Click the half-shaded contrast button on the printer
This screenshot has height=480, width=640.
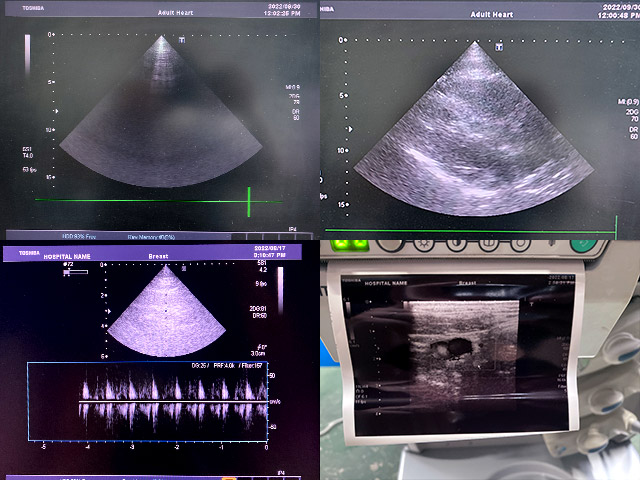456,244
